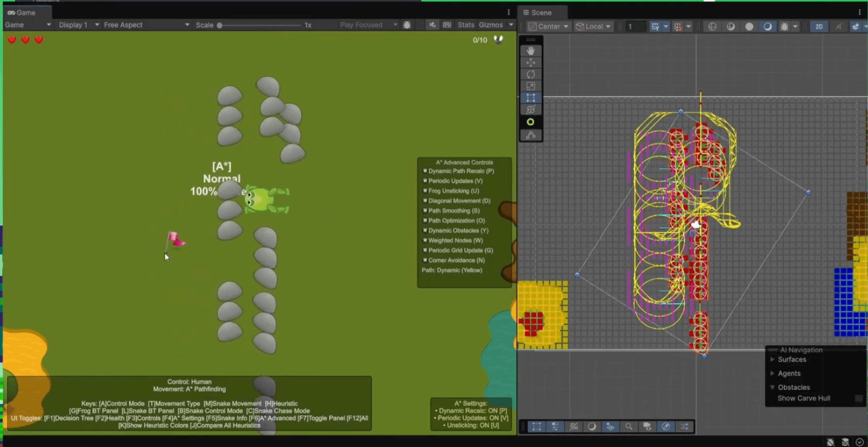Screen dimensions: 868x447
Task: Click the mute audio icon in Game view
Action: [x=432, y=25]
